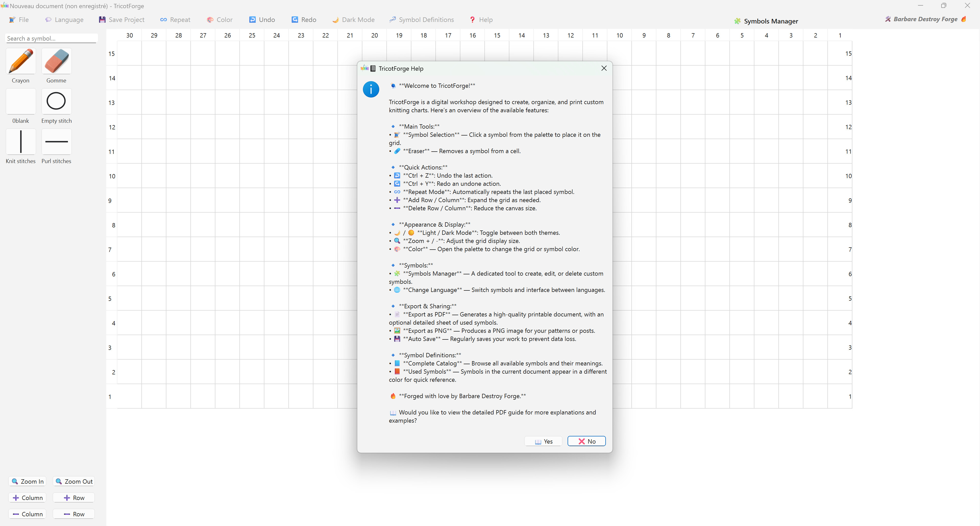The image size is (980, 526).
Task: Toggle Dark Mode theme
Action: tap(353, 19)
